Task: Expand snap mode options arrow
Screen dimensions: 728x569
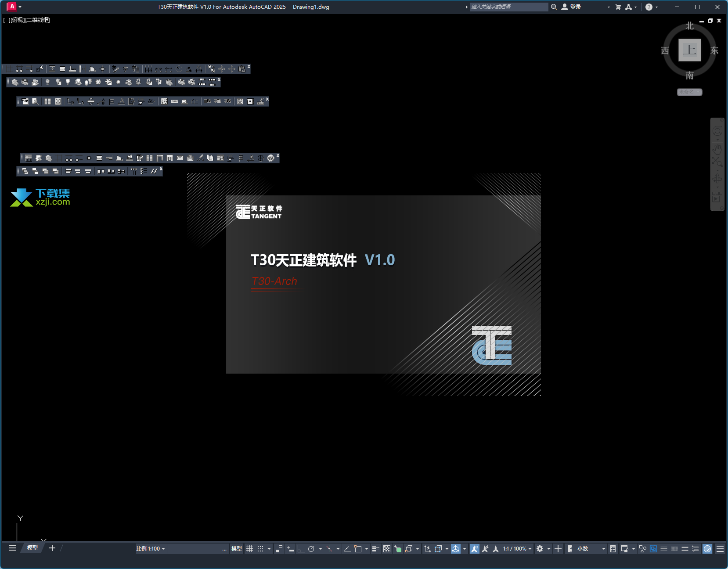Action: [x=269, y=549]
